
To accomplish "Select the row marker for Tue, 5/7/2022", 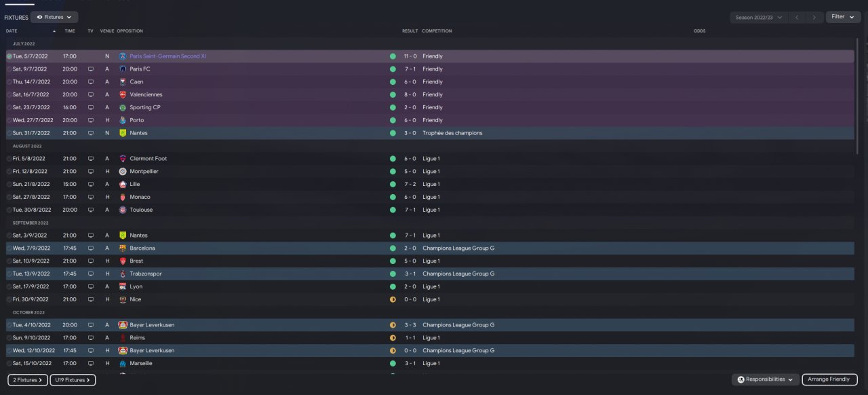I will (9, 56).
